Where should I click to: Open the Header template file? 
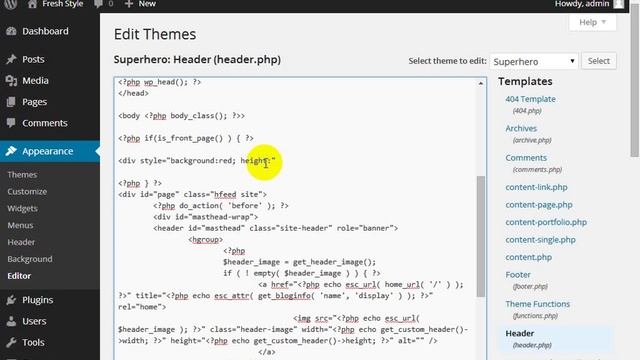(520, 333)
